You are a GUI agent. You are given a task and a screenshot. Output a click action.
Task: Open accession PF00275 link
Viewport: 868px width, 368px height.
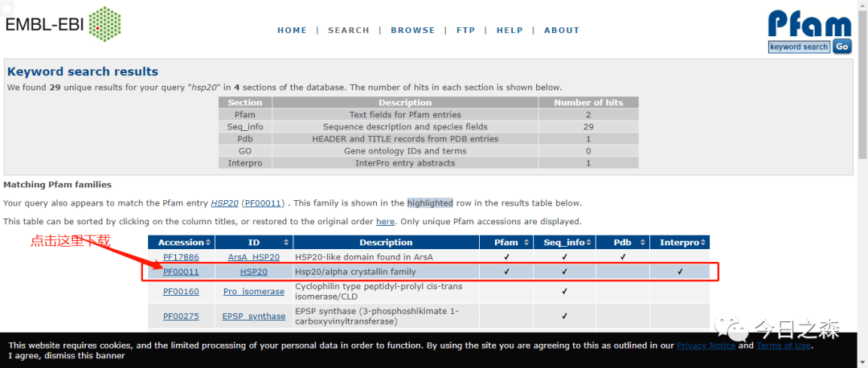pyautogui.click(x=181, y=316)
